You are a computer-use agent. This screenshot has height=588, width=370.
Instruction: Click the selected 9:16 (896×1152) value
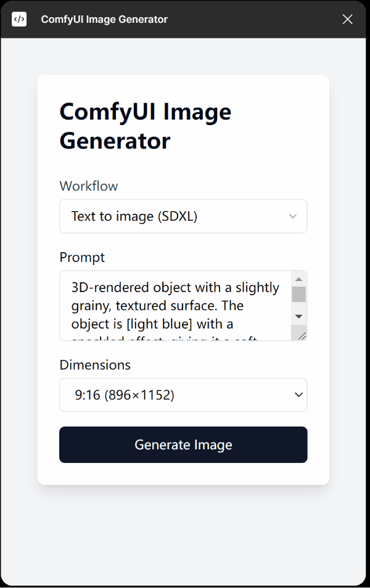125,395
